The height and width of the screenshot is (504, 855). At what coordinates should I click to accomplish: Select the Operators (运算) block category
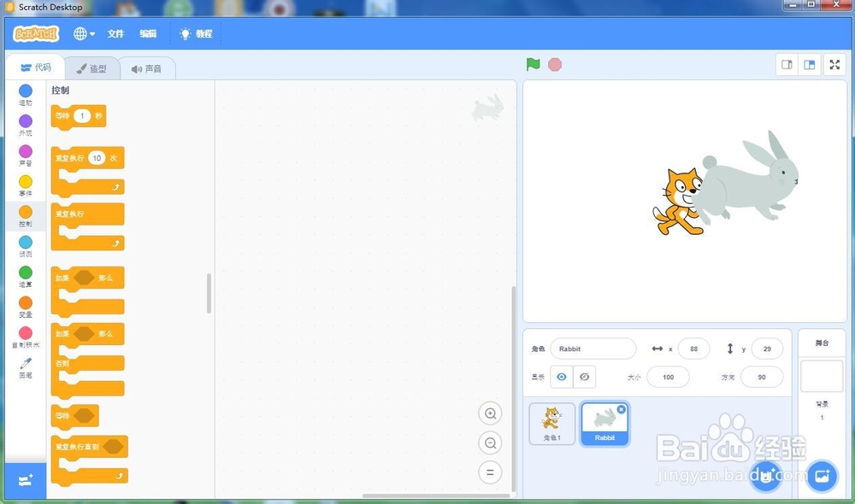[x=26, y=276]
